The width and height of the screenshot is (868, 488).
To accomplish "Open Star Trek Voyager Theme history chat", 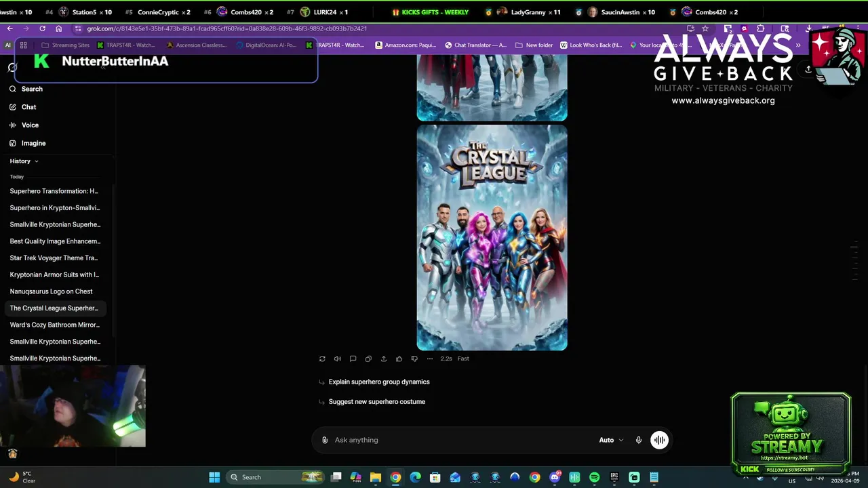I will pyautogui.click(x=54, y=258).
